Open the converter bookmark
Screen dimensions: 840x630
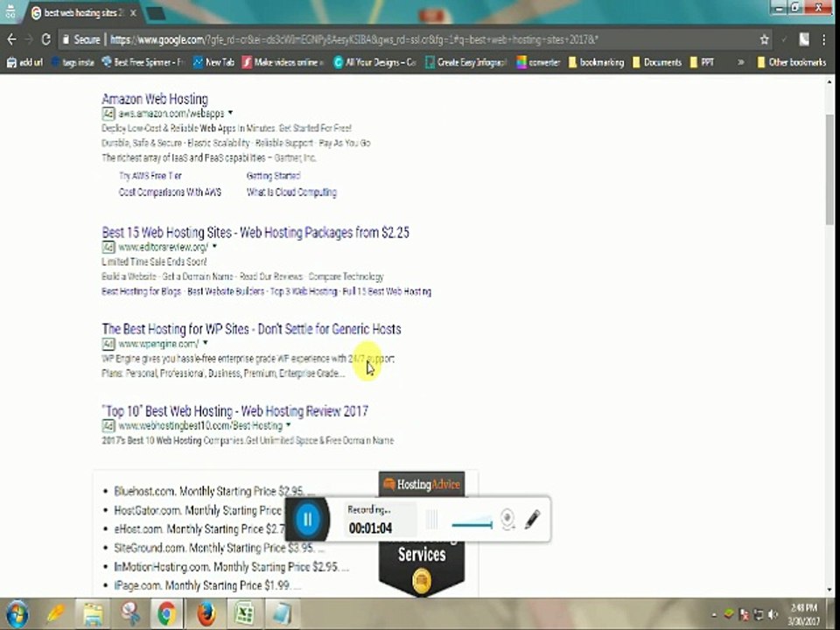click(538, 63)
